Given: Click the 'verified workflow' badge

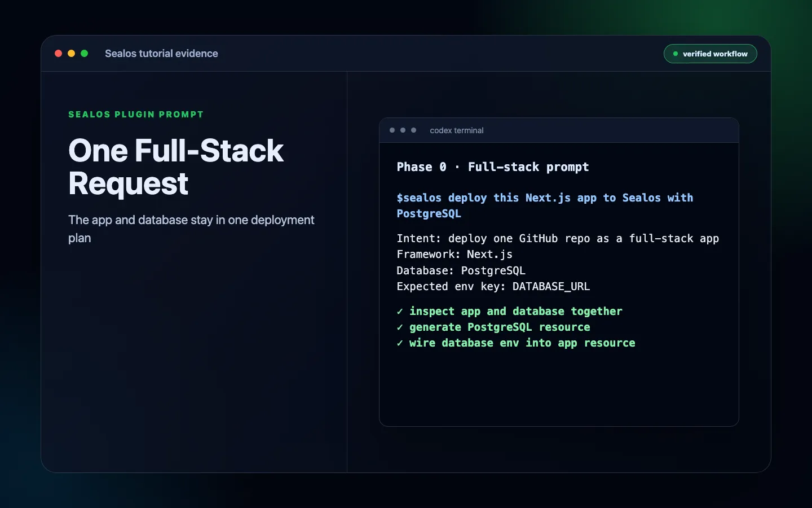Looking at the screenshot, I should click(710, 54).
